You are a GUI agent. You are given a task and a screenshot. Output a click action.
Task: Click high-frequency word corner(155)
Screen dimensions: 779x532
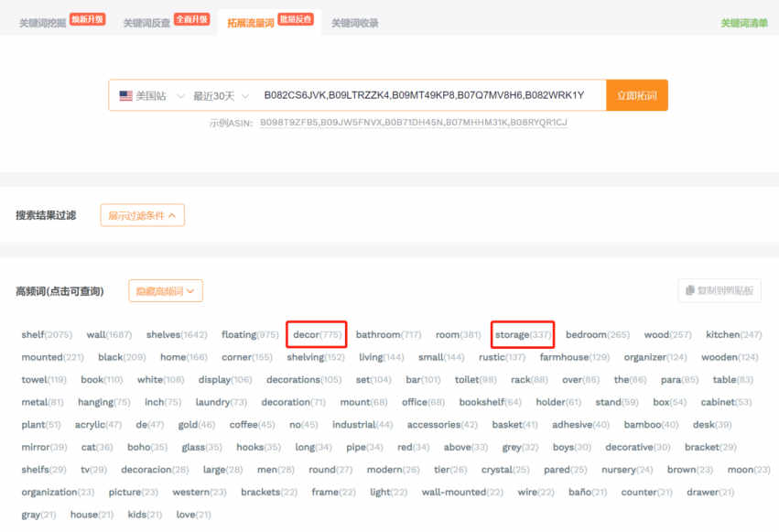(x=247, y=357)
